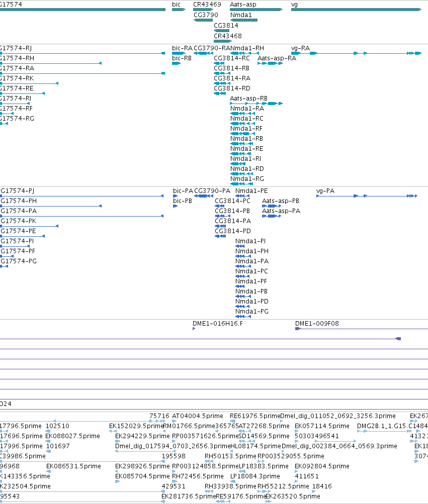Image resolution: width=428 pixels, height=504 pixels.
Task: Open the DME1-016H16.F clone feature
Action: click(x=194, y=329)
